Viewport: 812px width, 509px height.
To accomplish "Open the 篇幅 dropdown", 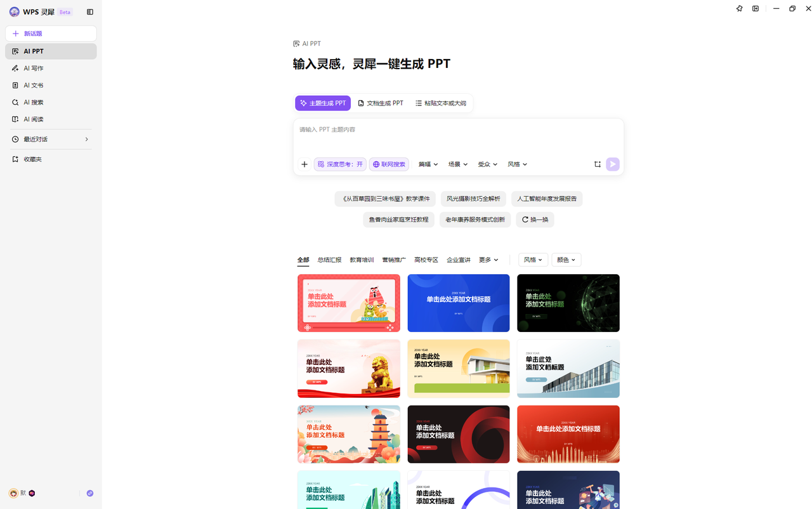I will (x=428, y=164).
